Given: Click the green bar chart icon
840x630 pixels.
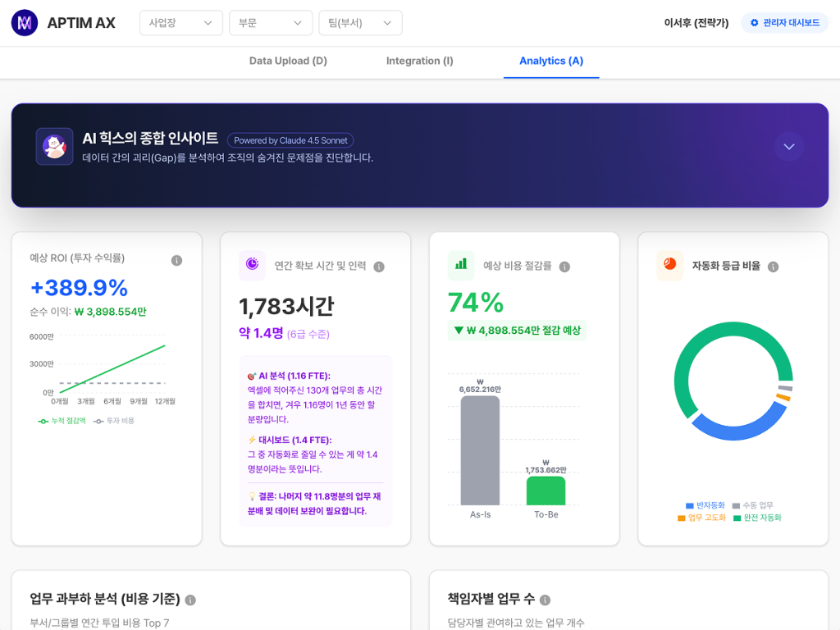Looking at the screenshot, I should [x=461, y=264].
